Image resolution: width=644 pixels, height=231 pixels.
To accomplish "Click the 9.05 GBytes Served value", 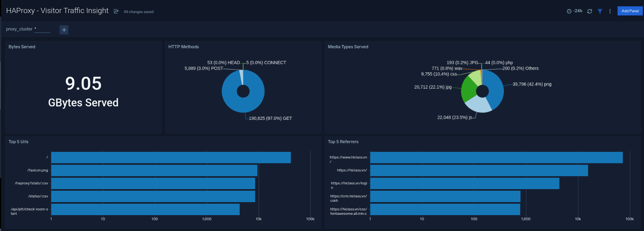I will (x=83, y=83).
